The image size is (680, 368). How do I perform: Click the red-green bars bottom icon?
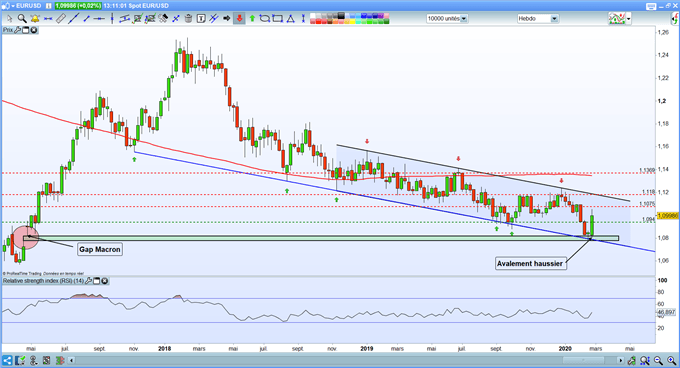[x=60, y=361]
